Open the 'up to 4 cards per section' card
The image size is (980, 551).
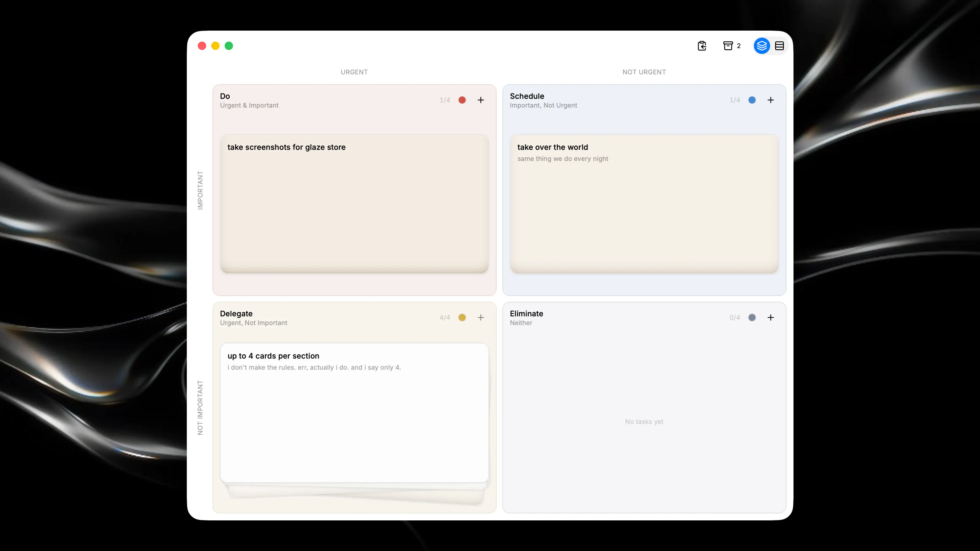[354, 413]
